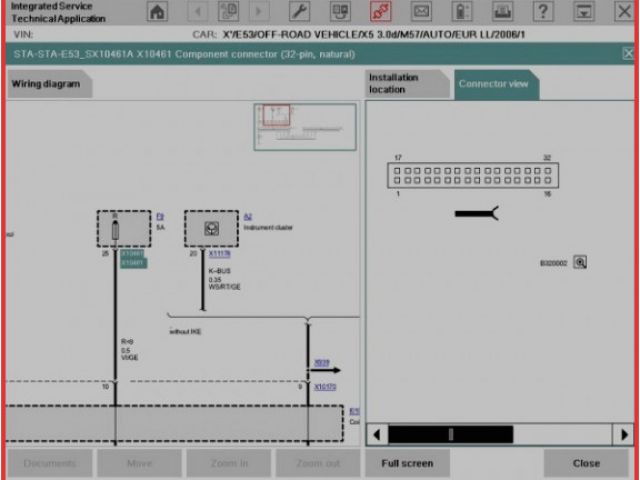The height and width of the screenshot is (480, 640).
Task: Open the envelope messages icon
Action: pos(421,12)
